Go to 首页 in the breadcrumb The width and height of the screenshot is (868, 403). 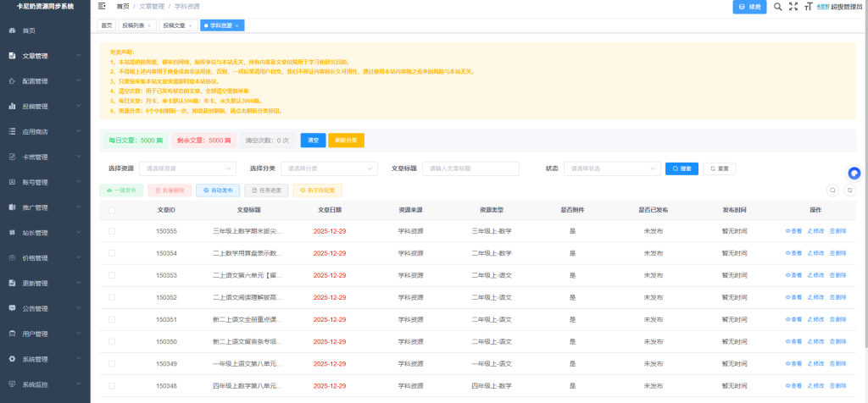pyautogui.click(x=123, y=7)
